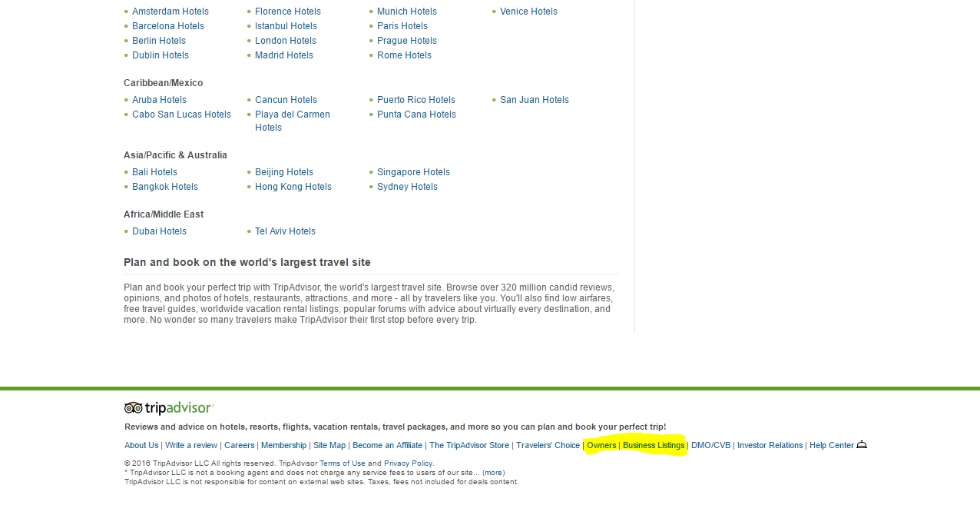Open San Juan Hotels link

coord(535,100)
